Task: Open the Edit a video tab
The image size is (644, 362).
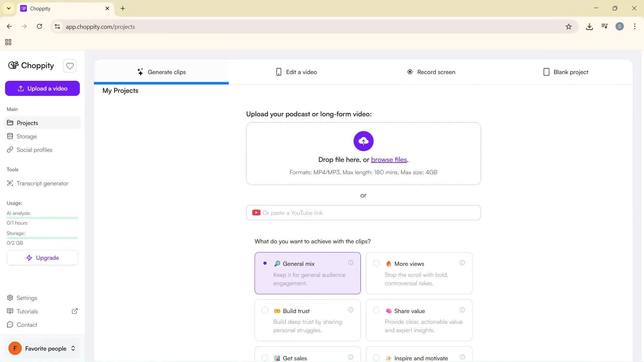Action: coord(297,72)
